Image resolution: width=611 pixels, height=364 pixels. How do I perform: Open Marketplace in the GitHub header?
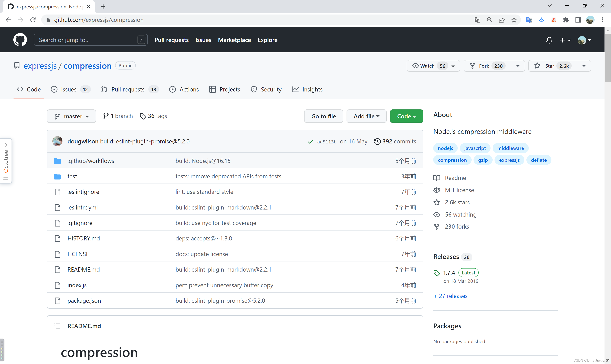pyautogui.click(x=234, y=40)
